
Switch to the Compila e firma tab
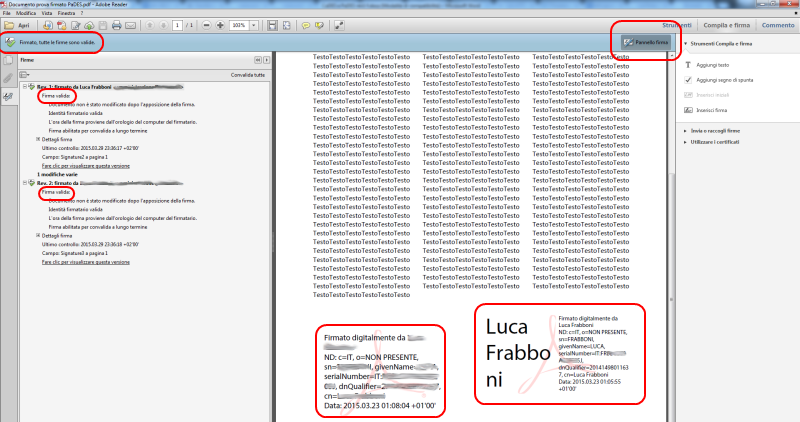click(x=727, y=25)
